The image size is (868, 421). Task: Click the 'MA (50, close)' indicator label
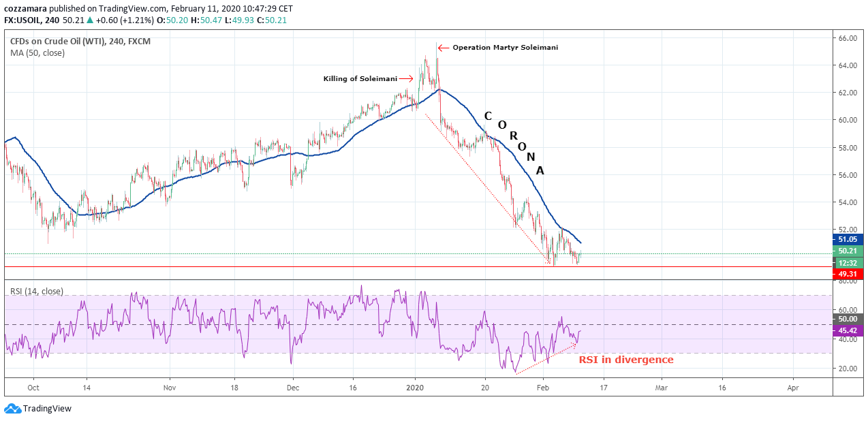pos(37,52)
